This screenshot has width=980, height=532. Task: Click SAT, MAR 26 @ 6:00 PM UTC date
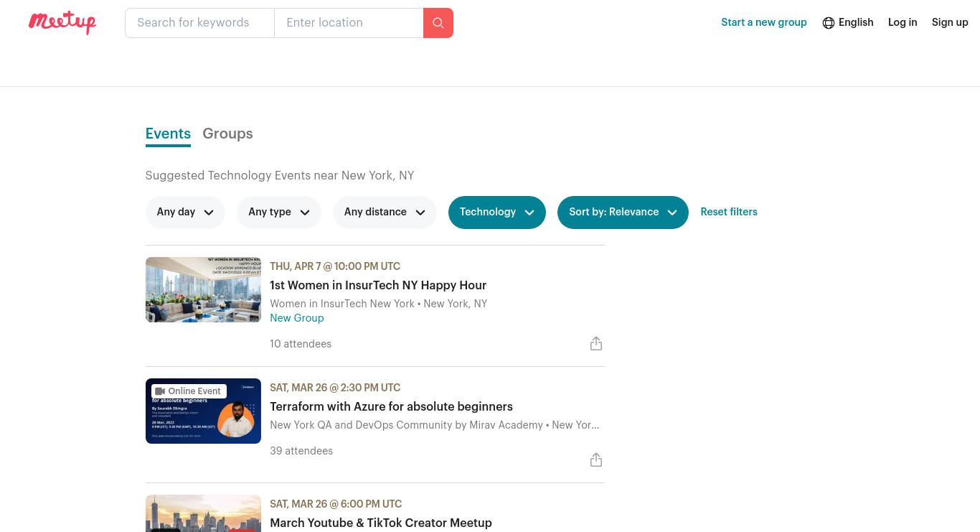point(336,504)
